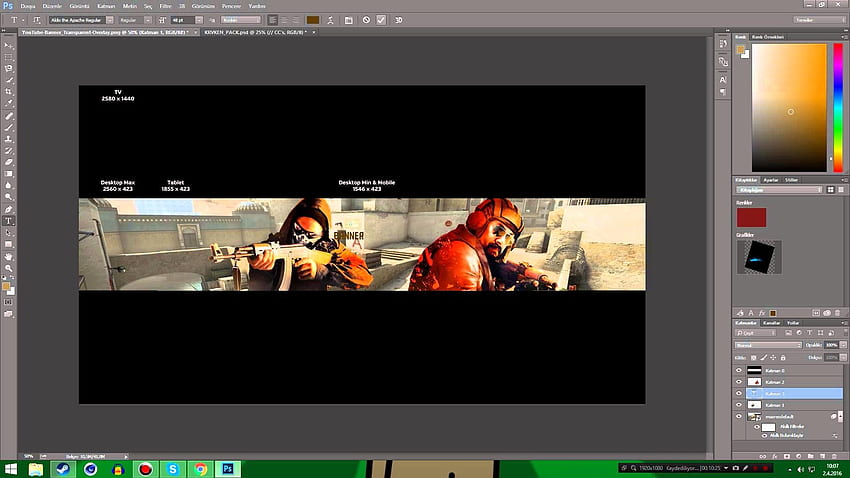Open the font family dropdown
This screenshot has width=850, height=478.
(x=110, y=20)
